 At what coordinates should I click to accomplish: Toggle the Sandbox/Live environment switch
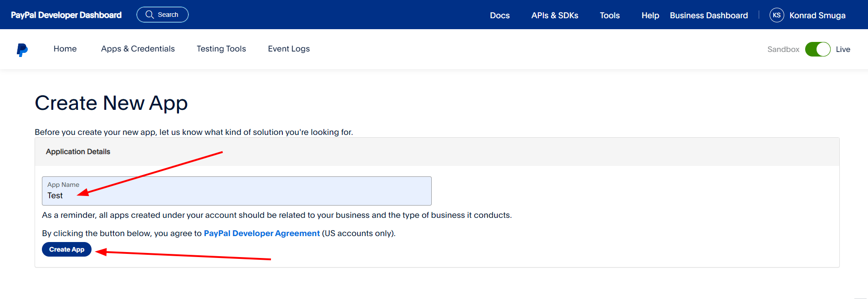pos(817,49)
